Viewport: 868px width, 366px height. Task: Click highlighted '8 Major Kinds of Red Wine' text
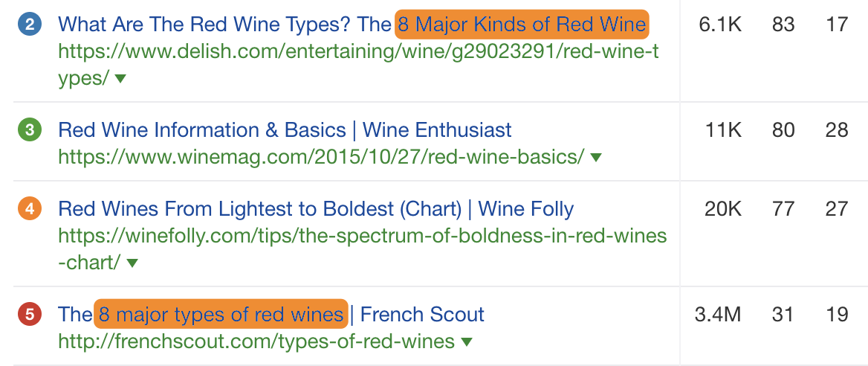(x=522, y=25)
